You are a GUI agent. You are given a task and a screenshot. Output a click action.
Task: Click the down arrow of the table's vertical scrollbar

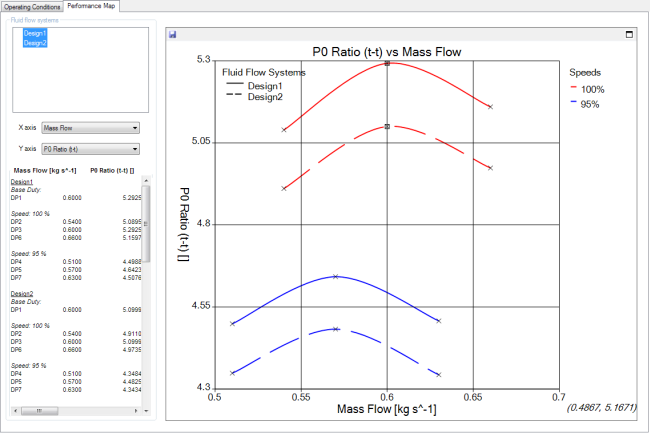(146, 411)
